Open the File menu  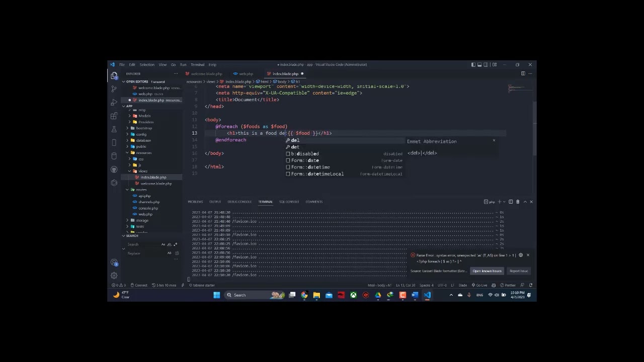[122, 64]
